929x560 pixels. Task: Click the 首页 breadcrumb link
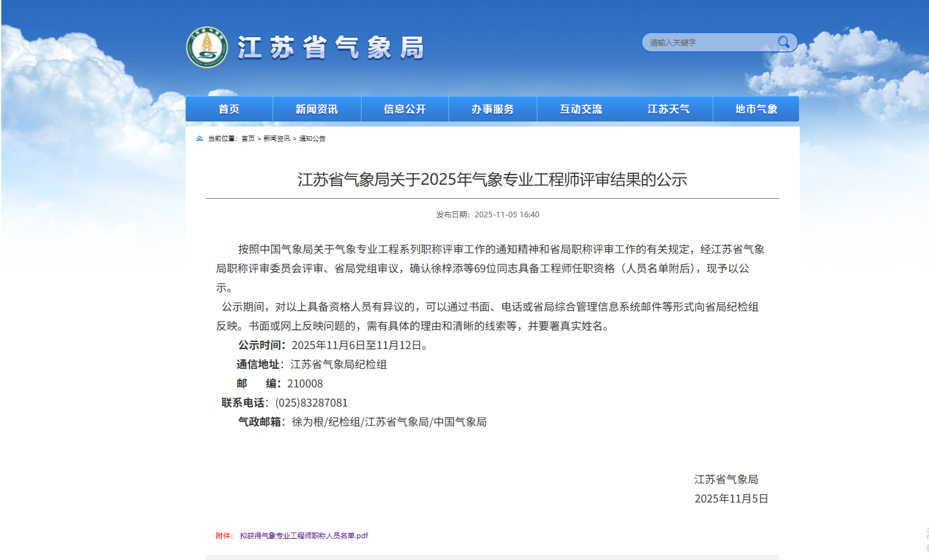tap(248, 139)
